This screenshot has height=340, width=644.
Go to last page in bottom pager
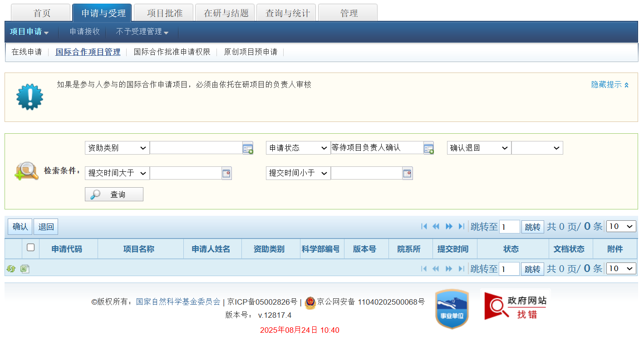pos(461,269)
